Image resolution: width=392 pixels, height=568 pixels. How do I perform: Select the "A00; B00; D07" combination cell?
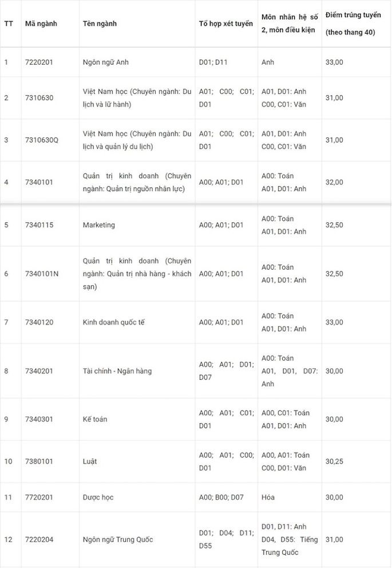click(x=221, y=497)
